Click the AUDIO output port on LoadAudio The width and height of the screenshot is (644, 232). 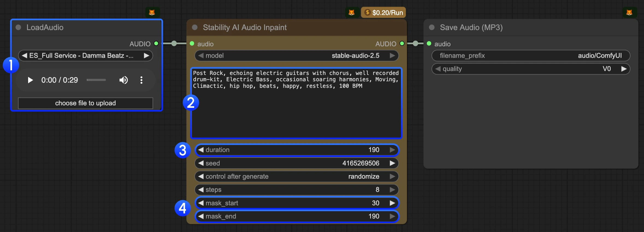(156, 43)
